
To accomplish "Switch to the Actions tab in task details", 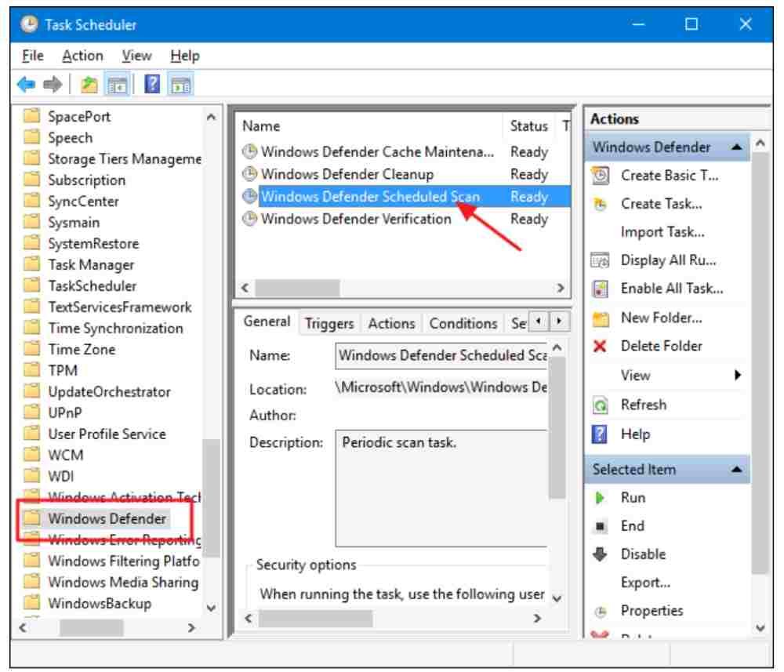I will [391, 324].
